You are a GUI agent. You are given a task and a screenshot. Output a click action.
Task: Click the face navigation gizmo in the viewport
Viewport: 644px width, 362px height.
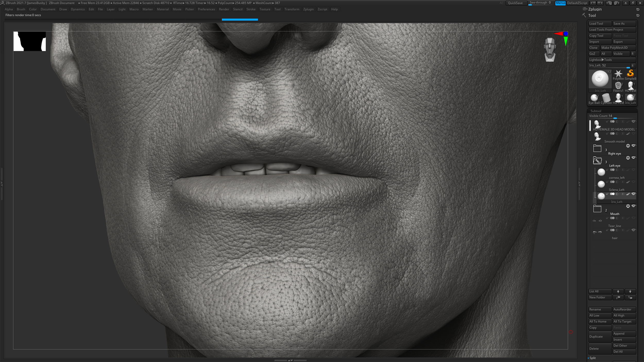tap(549, 49)
